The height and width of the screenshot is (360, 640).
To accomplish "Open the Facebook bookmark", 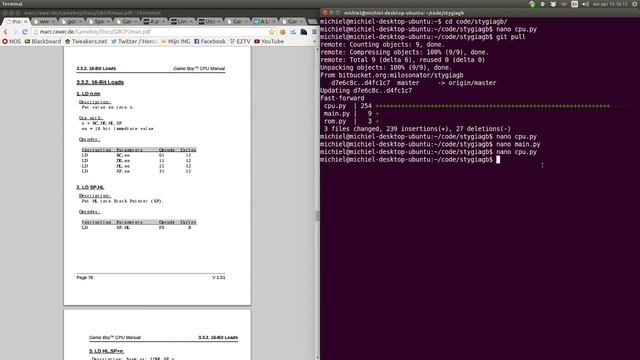I will (210, 41).
